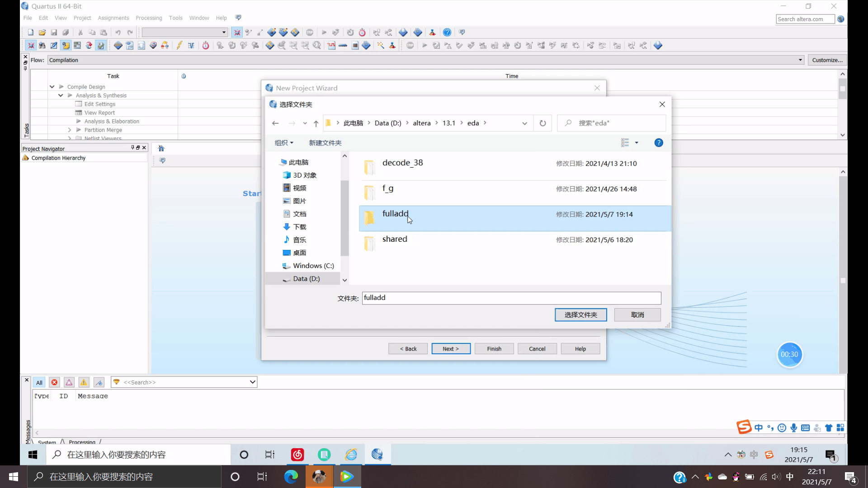Click Finish in New Project Wizard
The image size is (868, 488).
click(494, 349)
